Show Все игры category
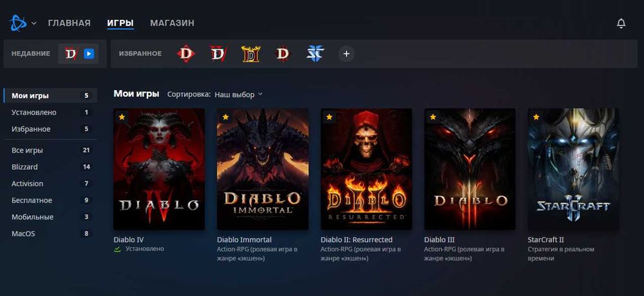 pyautogui.click(x=50, y=151)
